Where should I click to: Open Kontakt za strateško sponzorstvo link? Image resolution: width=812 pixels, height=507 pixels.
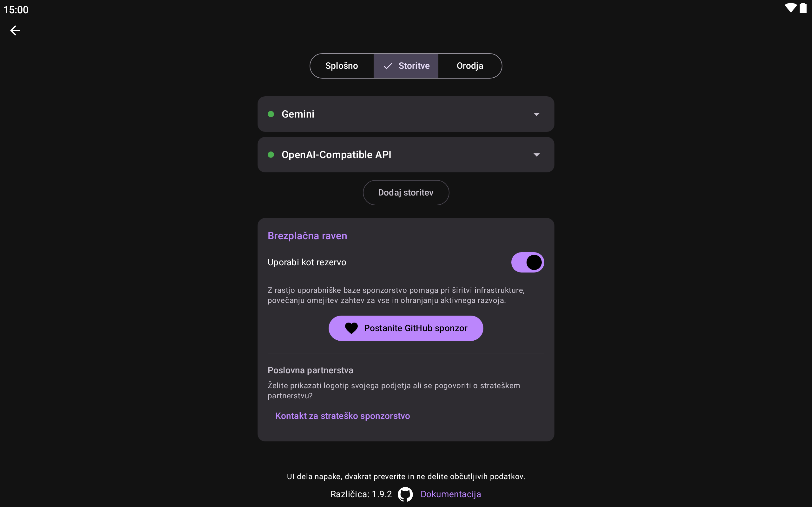[x=342, y=416]
